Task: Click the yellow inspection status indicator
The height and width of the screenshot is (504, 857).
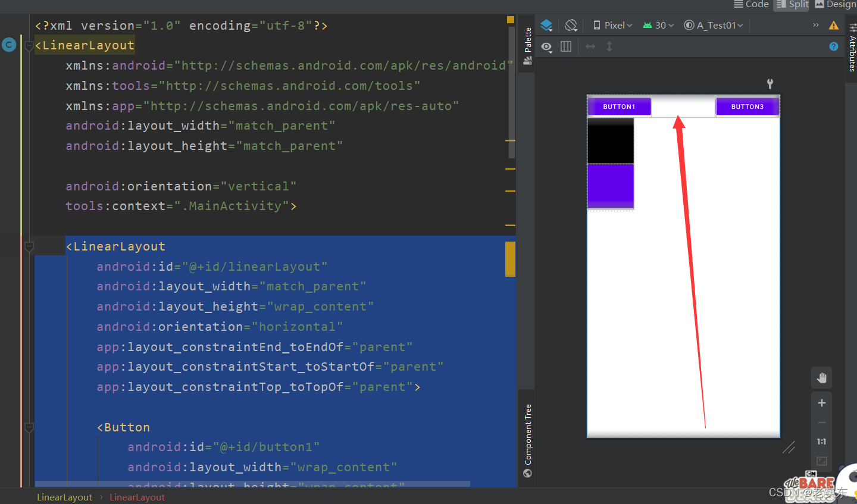Action: (x=510, y=20)
